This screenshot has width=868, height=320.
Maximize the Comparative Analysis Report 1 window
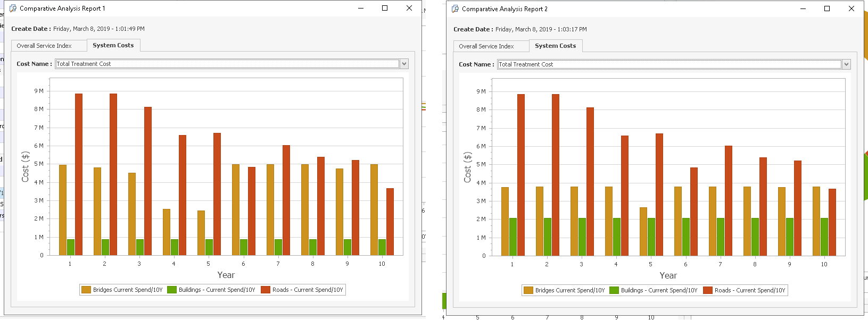[x=385, y=8]
